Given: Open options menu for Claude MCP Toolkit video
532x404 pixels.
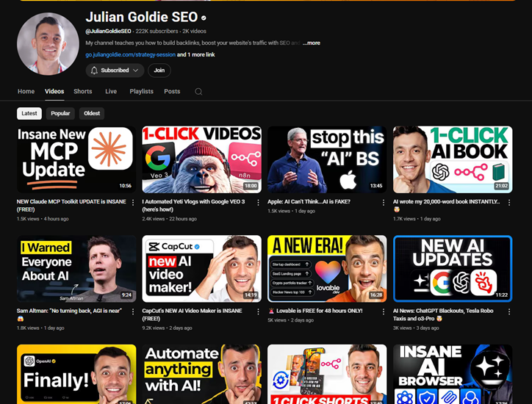Looking at the screenshot, I should [x=133, y=203].
